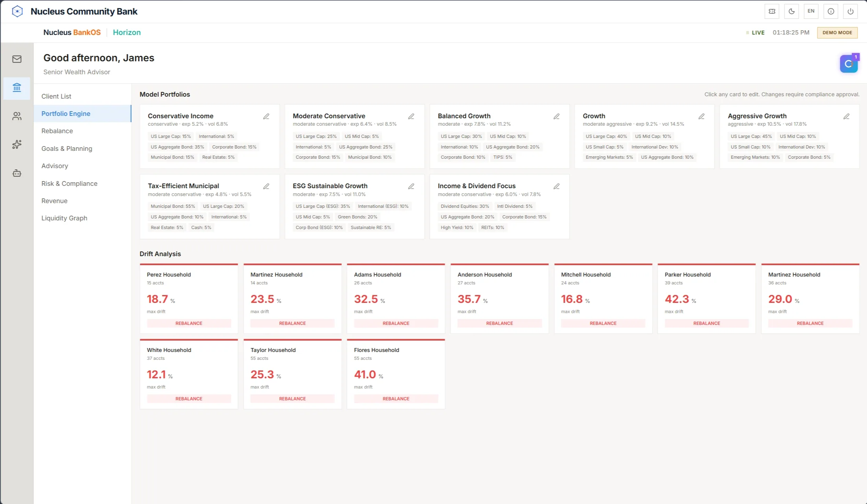Edit ESG Sustainable Growth pencil icon
The height and width of the screenshot is (504, 867).
point(411,186)
